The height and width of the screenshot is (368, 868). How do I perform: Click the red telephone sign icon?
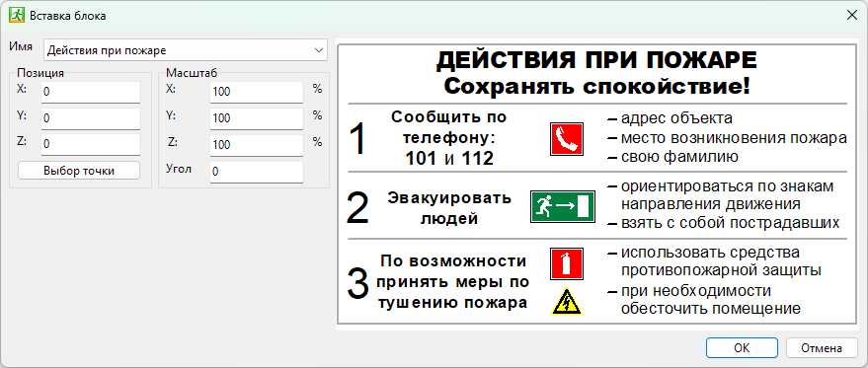coord(567,139)
